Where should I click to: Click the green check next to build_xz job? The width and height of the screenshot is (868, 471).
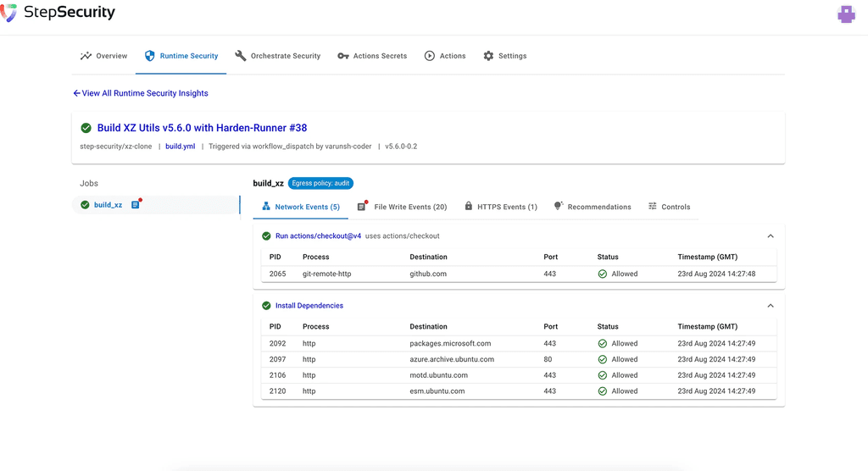pos(85,205)
